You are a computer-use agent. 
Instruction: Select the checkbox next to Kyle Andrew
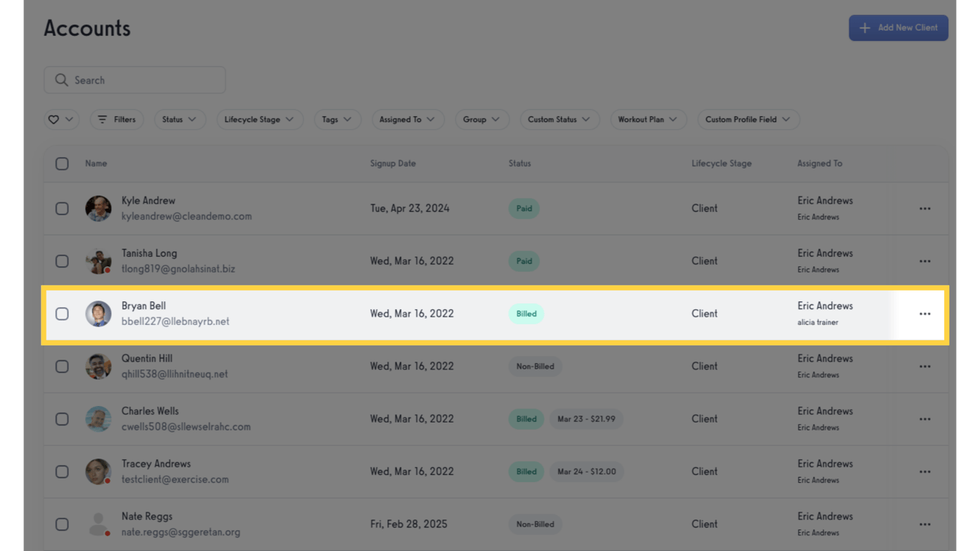(62, 209)
